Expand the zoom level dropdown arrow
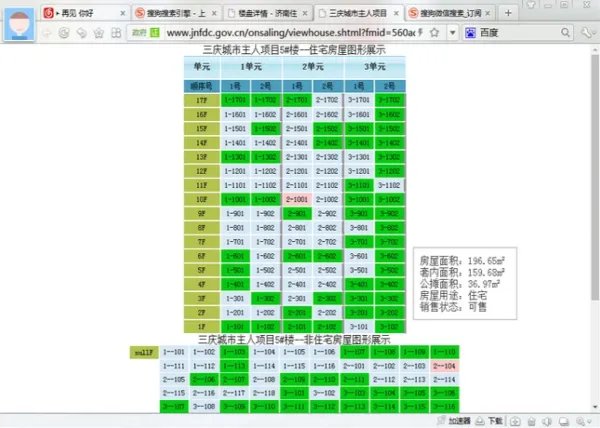 click(590, 422)
